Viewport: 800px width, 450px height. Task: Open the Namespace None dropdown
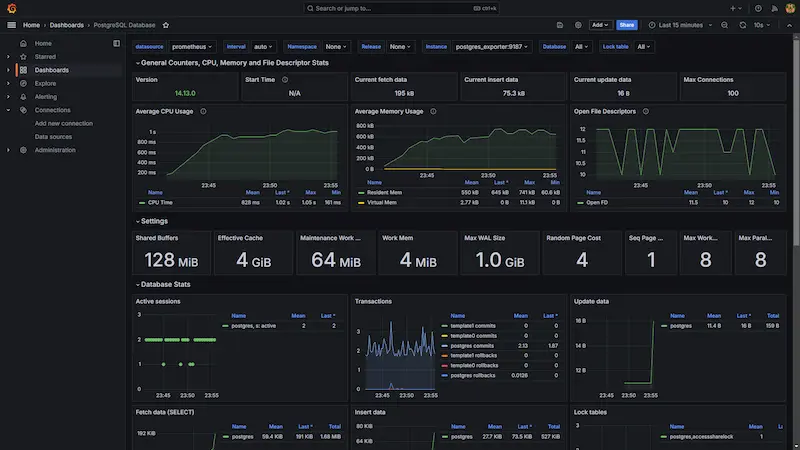[336, 46]
